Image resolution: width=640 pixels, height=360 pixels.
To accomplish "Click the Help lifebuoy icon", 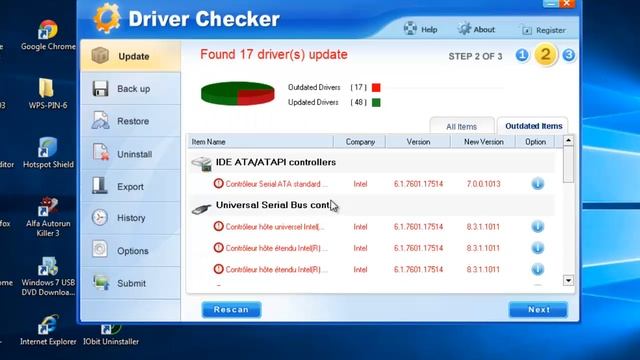I will click(x=410, y=29).
